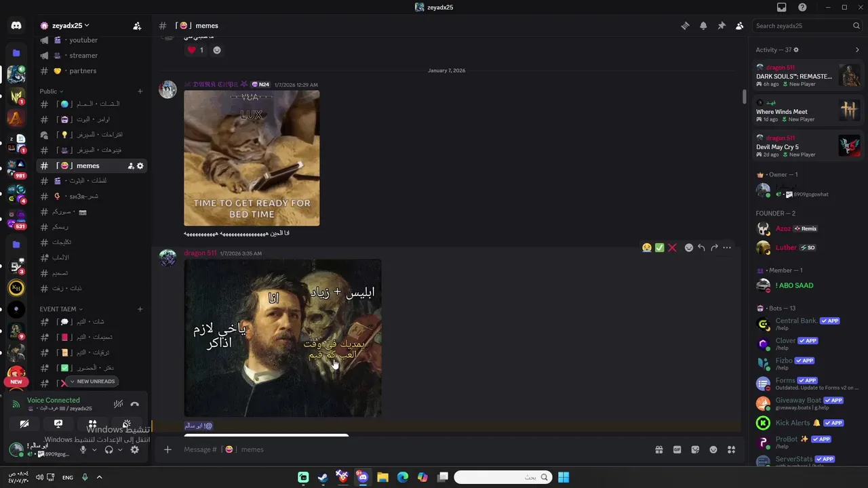Image resolution: width=868 pixels, height=488 pixels.
Task: Disconnect from the voice channel
Action: click(135, 404)
